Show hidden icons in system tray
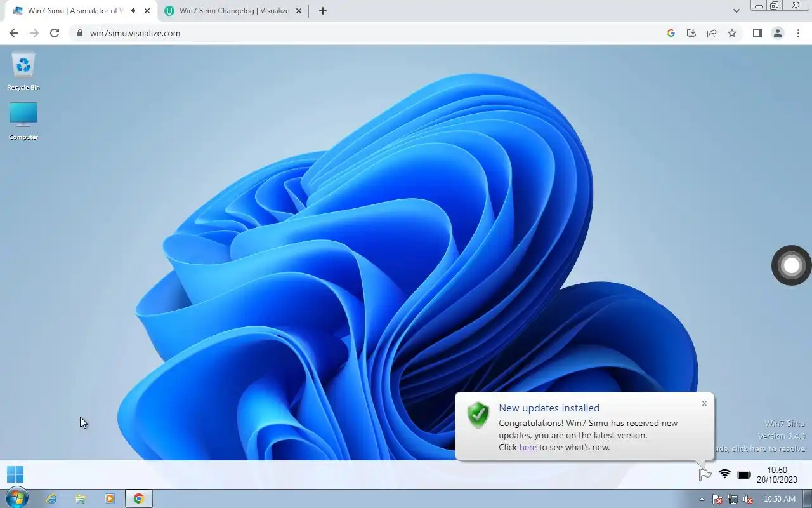 [x=702, y=499]
